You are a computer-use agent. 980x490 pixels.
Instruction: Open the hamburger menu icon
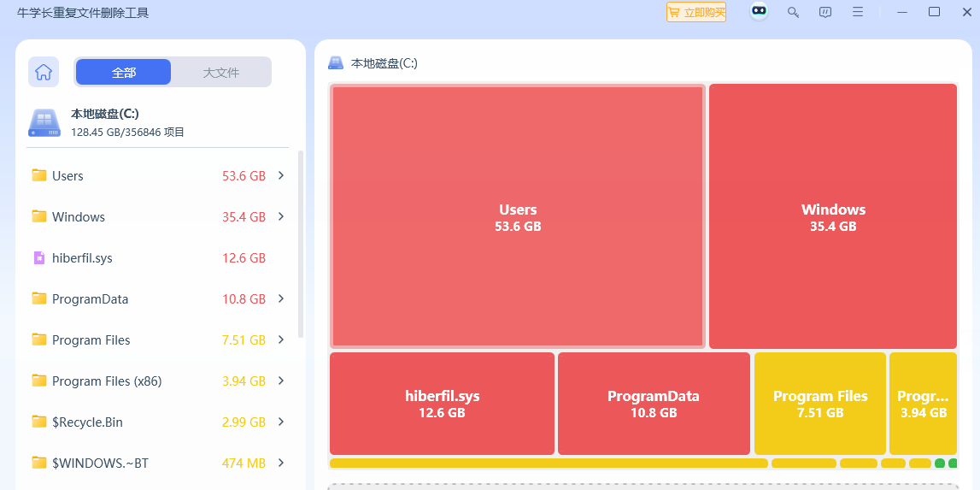coord(858,12)
